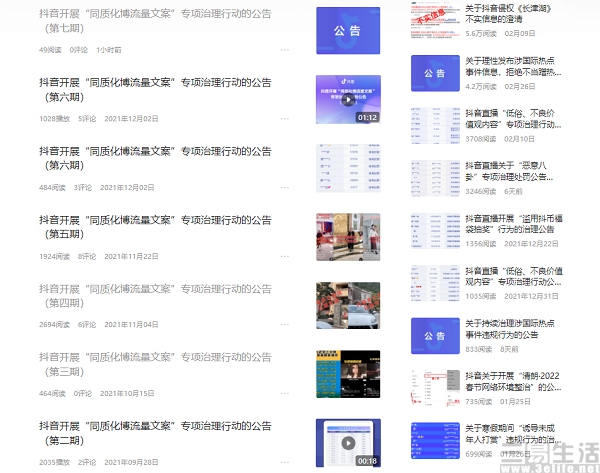This screenshot has width=600, height=473.
Task: Click the thumbnail of the 清朗·2022 sidebar article
Action: pos(435,388)
